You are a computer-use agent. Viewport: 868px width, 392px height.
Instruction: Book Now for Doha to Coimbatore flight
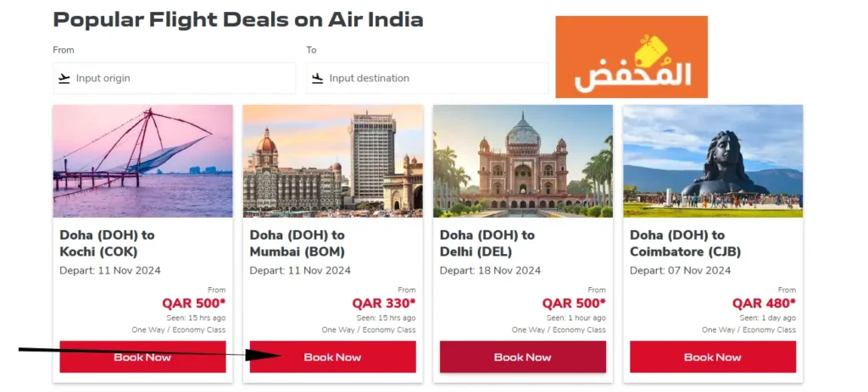(x=713, y=356)
